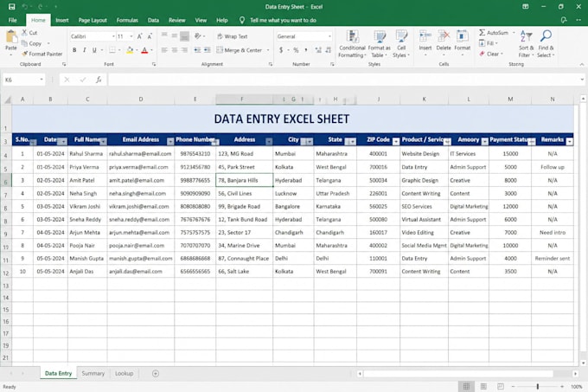Click the Decrease Decimal icon
Screen dimensions: 588x392
pyautogui.click(x=329, y=50)
